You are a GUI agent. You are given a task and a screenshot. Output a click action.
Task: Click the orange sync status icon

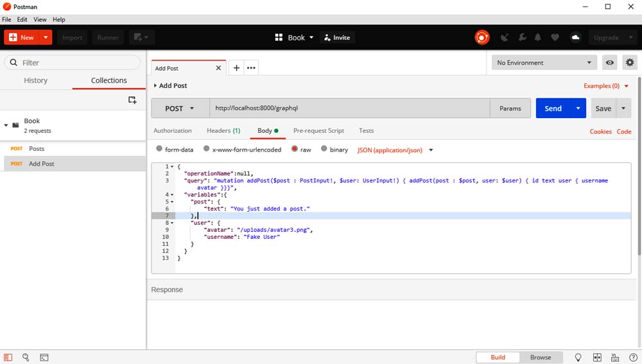482,37
